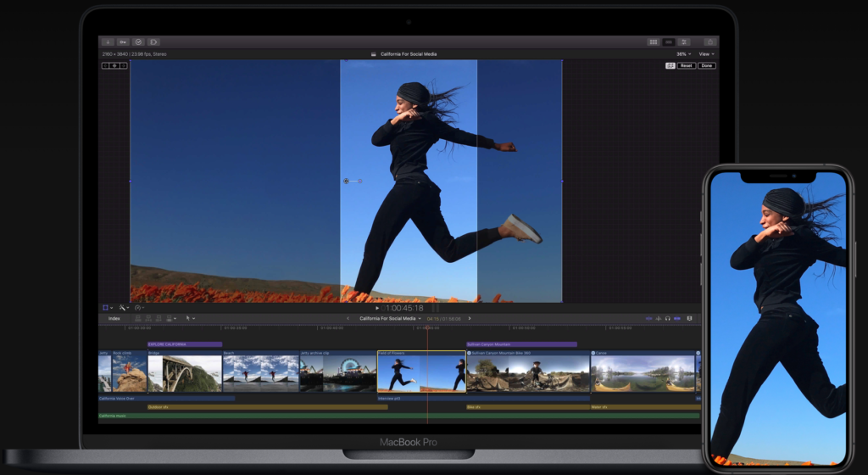Image resolution: width=868 pixels, height=475 pixels.
Task: Select the Beach clip thumbnail
Action: 261,371
